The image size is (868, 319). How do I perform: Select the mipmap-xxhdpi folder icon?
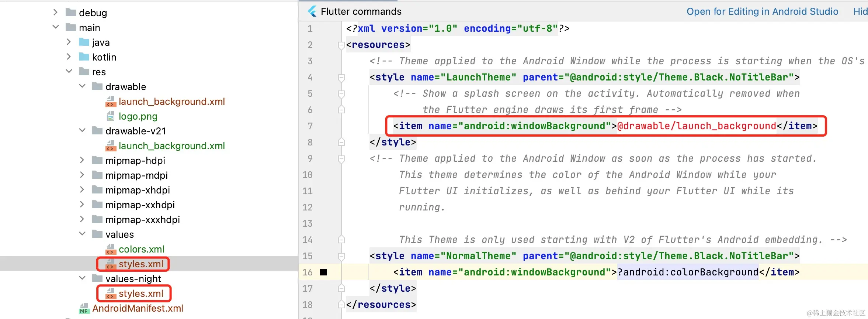tap(97, 205)
